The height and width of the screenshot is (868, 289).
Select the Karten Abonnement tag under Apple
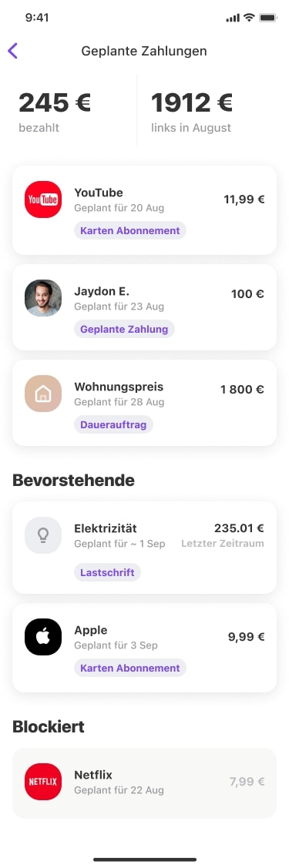pyautogui.click(x=130, y=669)
